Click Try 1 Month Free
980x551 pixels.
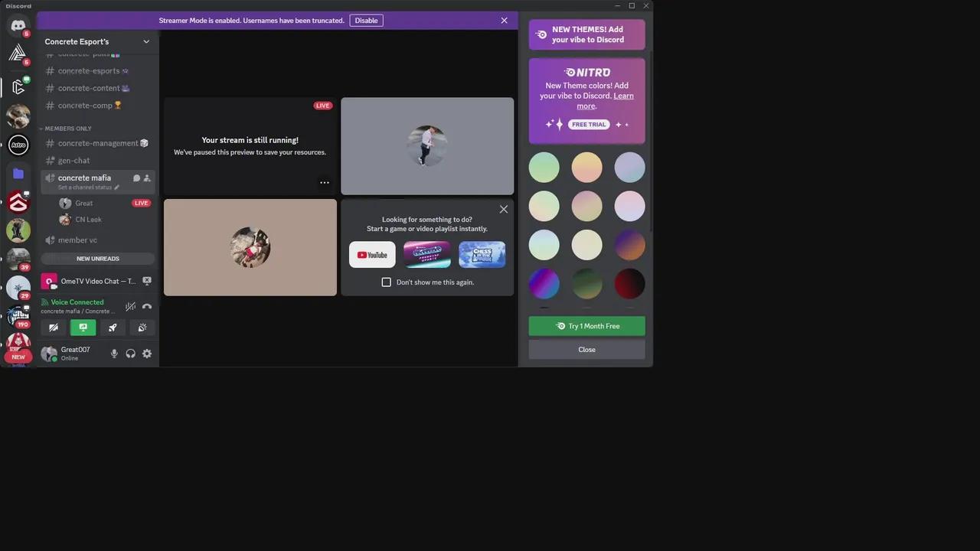pos(586,326)
